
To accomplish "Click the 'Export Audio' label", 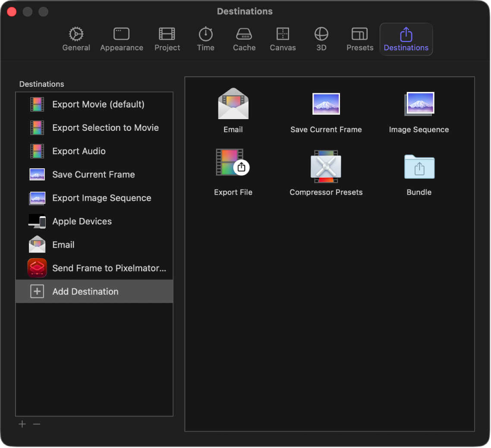I will coord(79,151).
